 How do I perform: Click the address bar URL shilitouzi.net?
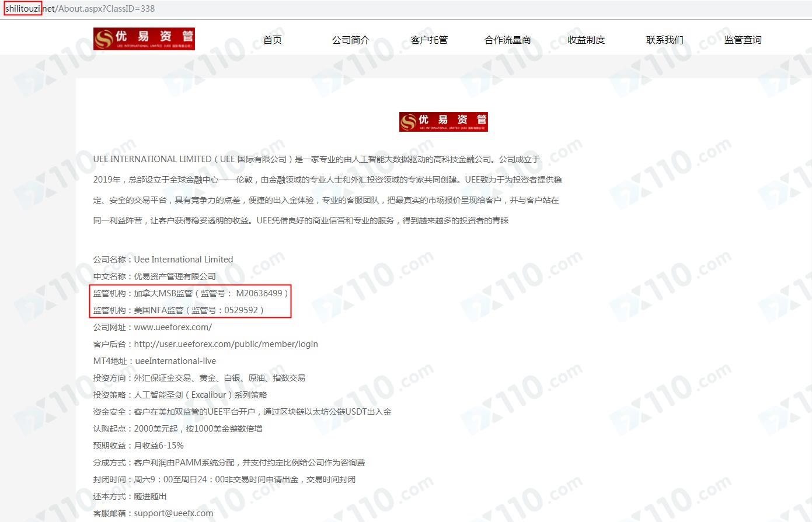pyautogui.click(x=31, y=9)
